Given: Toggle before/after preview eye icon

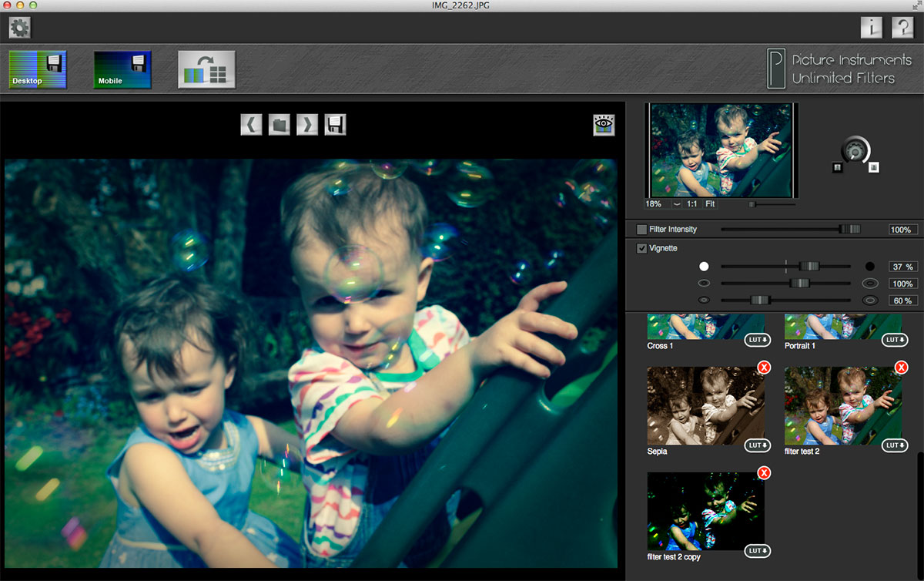Looking at the screenshot, I should tap(604, 125).
